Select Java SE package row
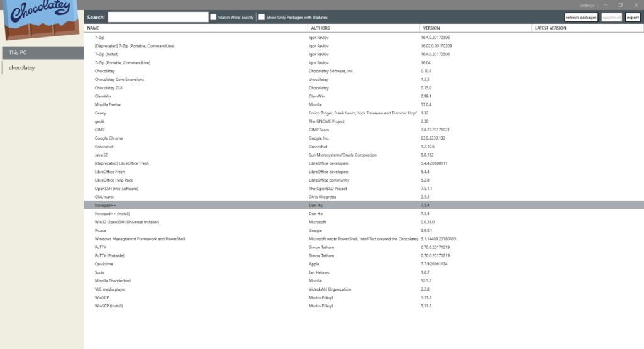 (x=364, y=155)
